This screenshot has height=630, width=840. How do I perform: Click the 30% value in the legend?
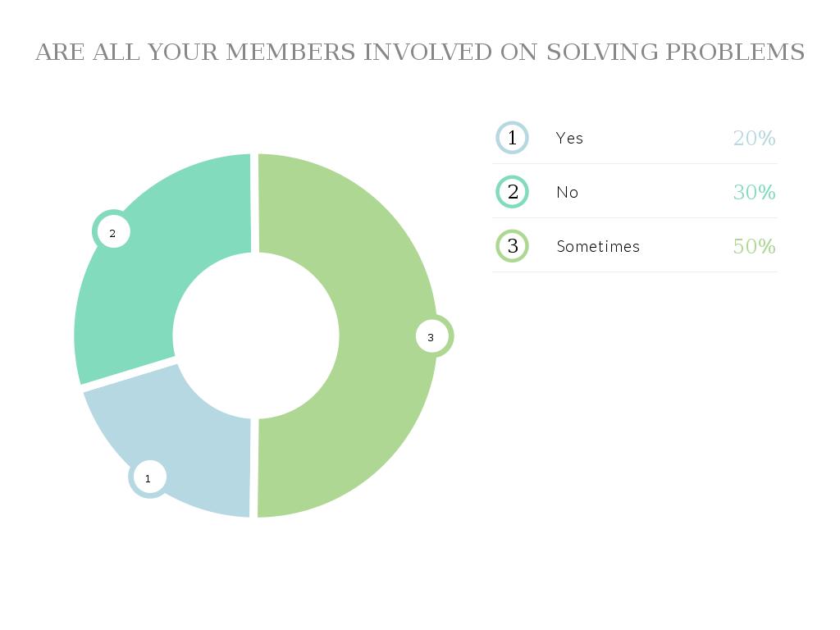(x=754, y=192)
